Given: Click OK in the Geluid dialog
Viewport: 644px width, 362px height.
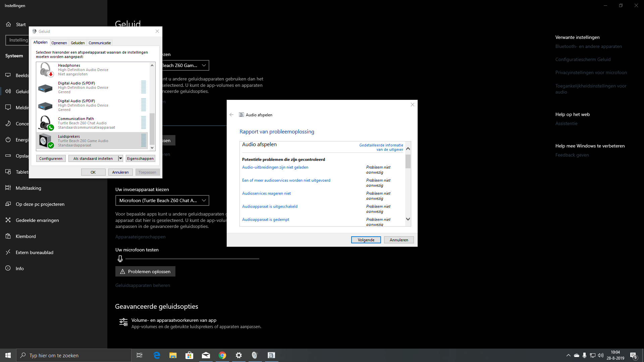Looking at the screenshot, I should click(x=93, y=172).
